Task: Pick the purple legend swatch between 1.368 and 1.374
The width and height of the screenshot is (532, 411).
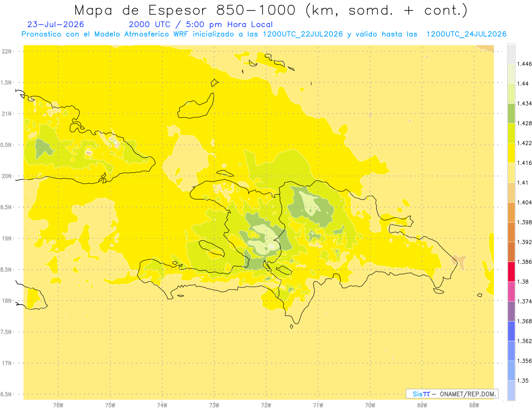Action: pyautogui.click(x=511, y=311)
